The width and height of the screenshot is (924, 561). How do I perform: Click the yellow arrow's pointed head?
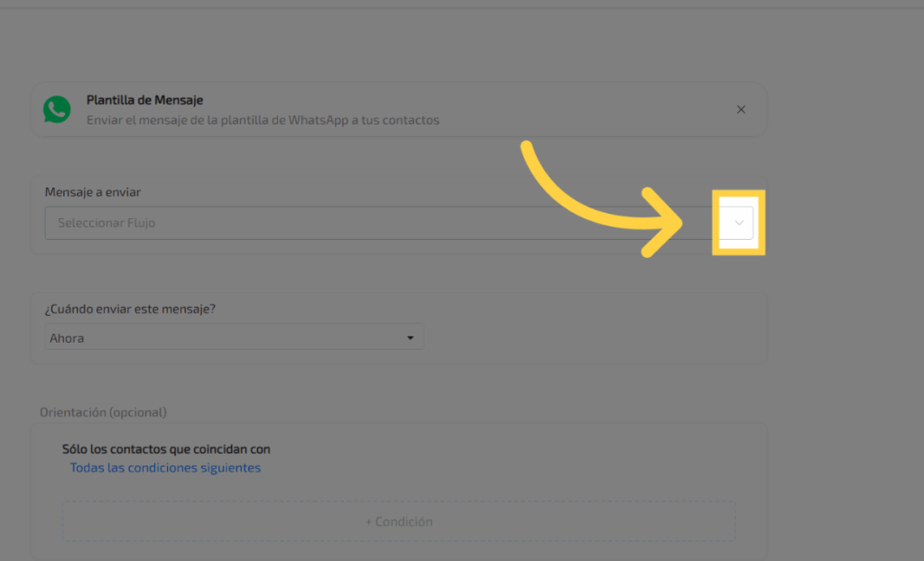(x=679, y=223)
